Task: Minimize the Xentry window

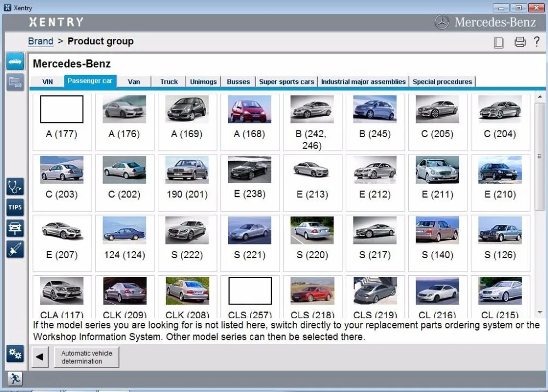Action: (501, 8)
